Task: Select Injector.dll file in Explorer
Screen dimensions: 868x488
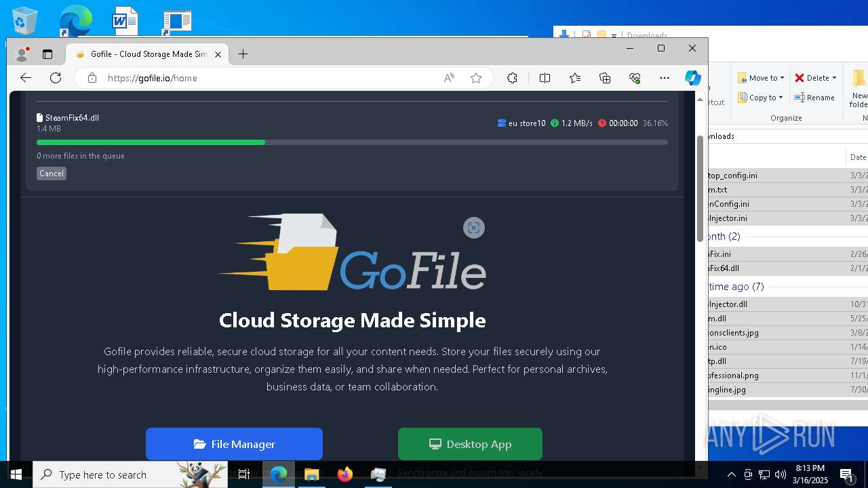Action: [728, 304]
